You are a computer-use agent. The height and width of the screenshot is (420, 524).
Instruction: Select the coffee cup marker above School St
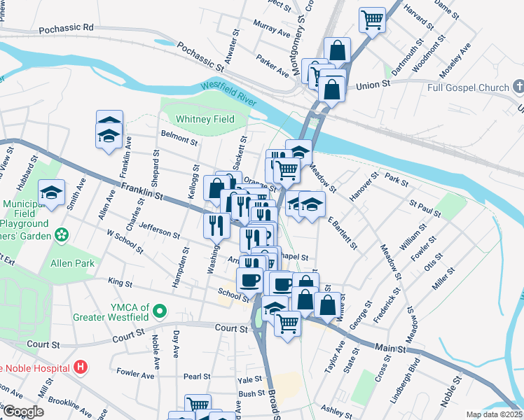tap(249, 283)
